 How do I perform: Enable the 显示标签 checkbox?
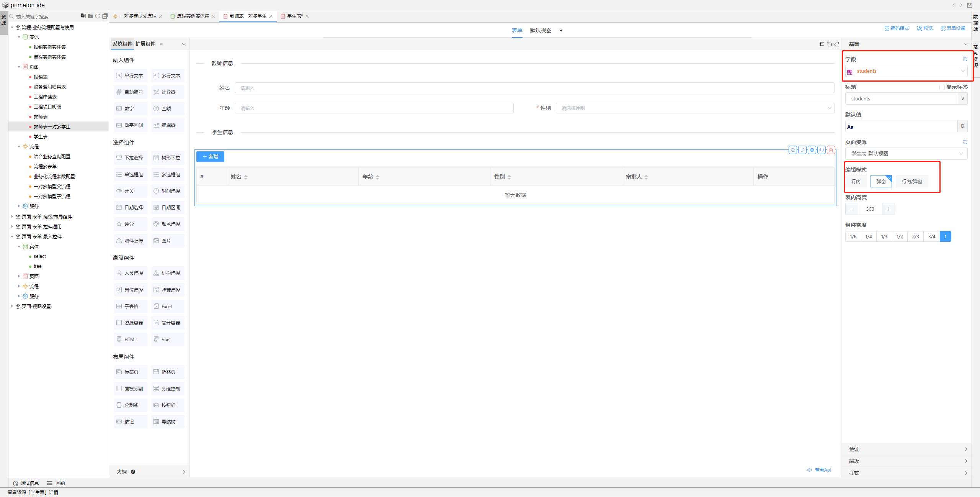coord(942,87)
